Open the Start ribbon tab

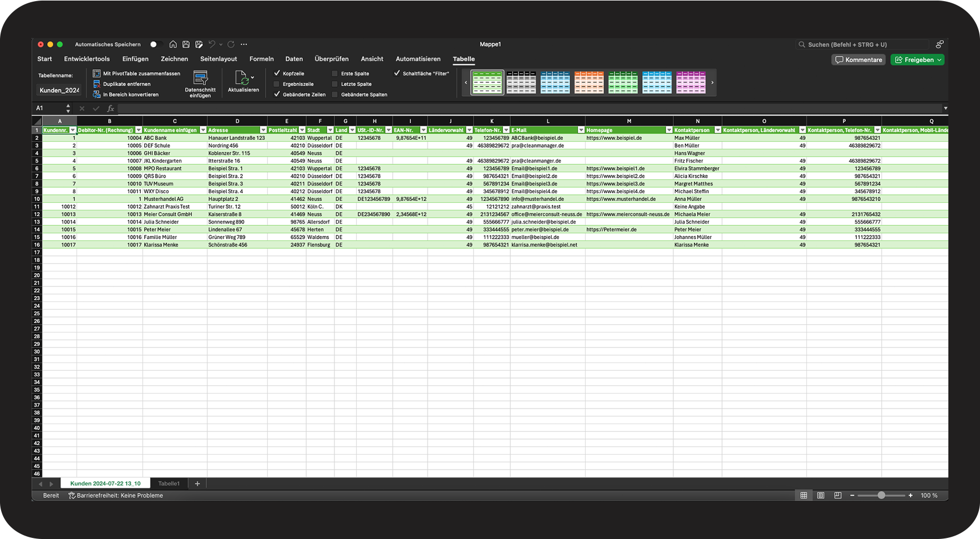pyautogui.click(x=44, y=59)
